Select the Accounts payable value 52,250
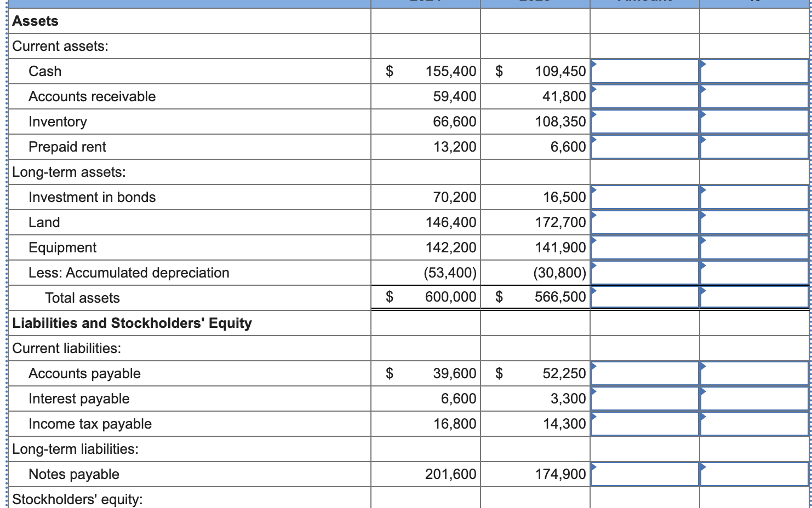 (564, 373)
